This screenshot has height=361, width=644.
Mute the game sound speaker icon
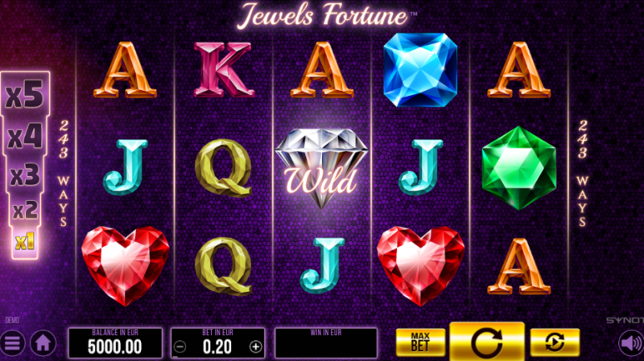pos(631,343)
